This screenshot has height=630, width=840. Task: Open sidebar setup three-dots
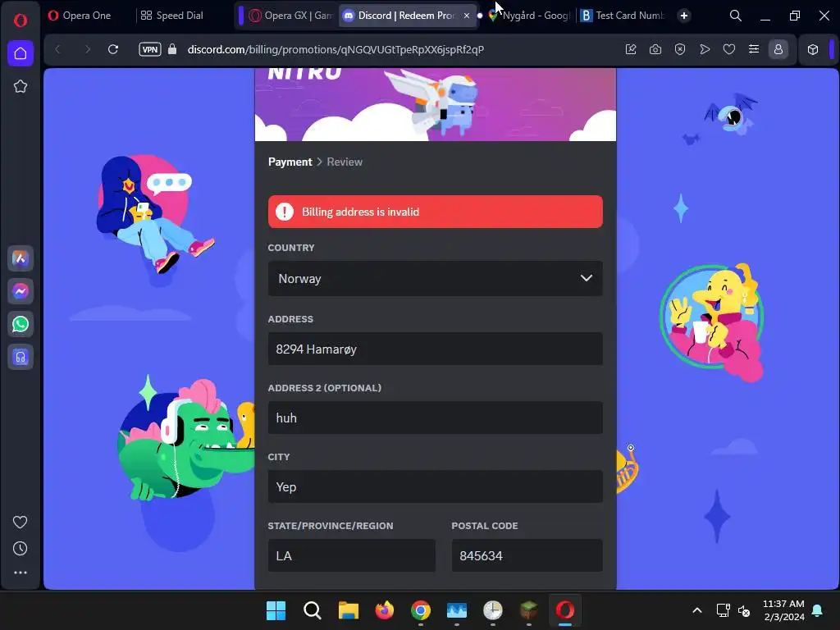21,573
